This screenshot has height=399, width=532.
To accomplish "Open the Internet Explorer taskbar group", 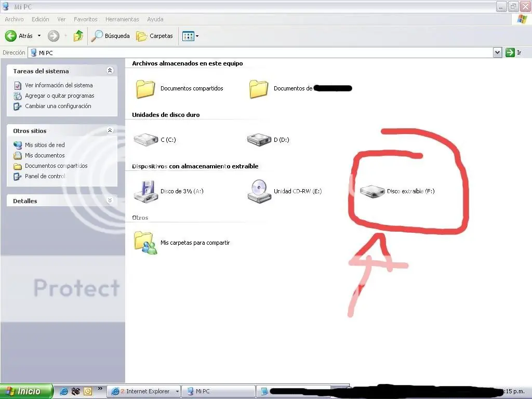I will (x=144, y=391).
